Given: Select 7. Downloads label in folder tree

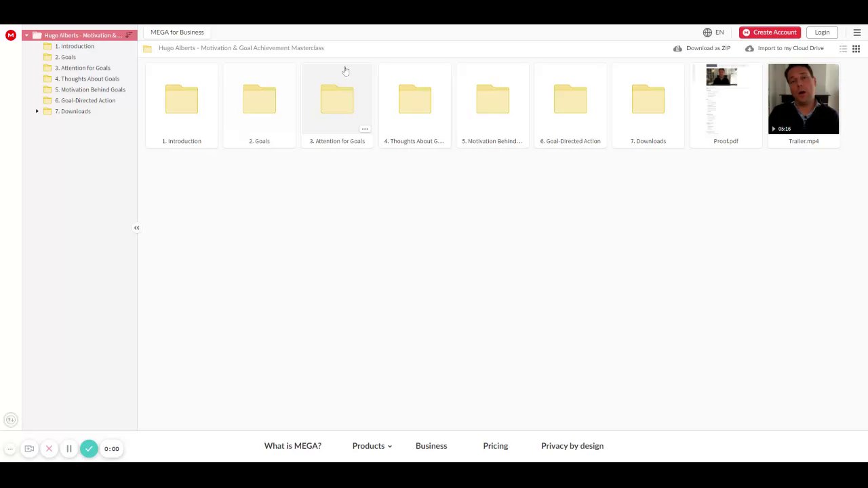Looking at the screenshot, I should point(73,111).
